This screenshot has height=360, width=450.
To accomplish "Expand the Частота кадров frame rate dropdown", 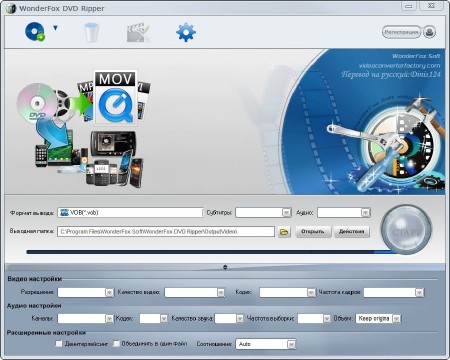I will coord(394,292).
